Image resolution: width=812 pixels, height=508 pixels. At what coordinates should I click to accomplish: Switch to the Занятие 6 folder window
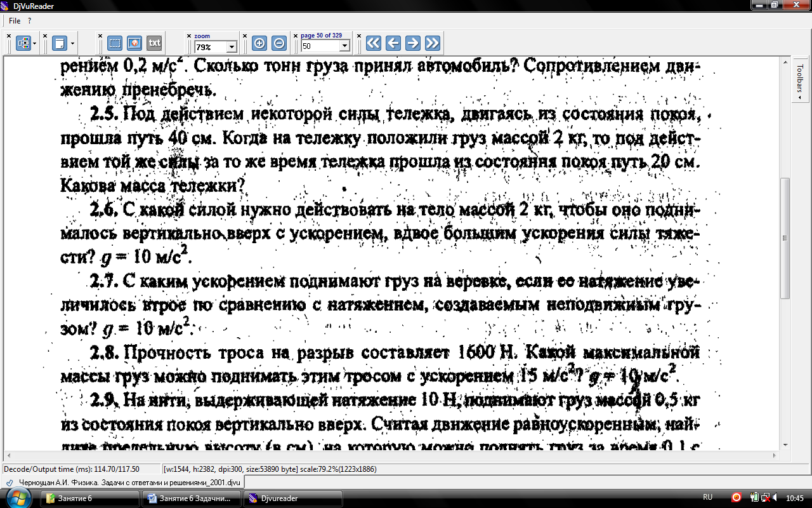(x=90, y=498)
